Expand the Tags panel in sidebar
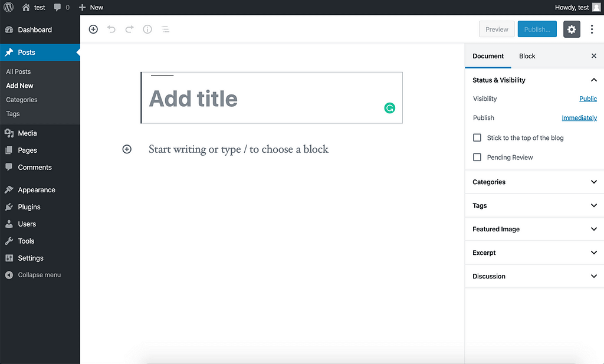This screenshot has width=604, height=364. point(534,206)
